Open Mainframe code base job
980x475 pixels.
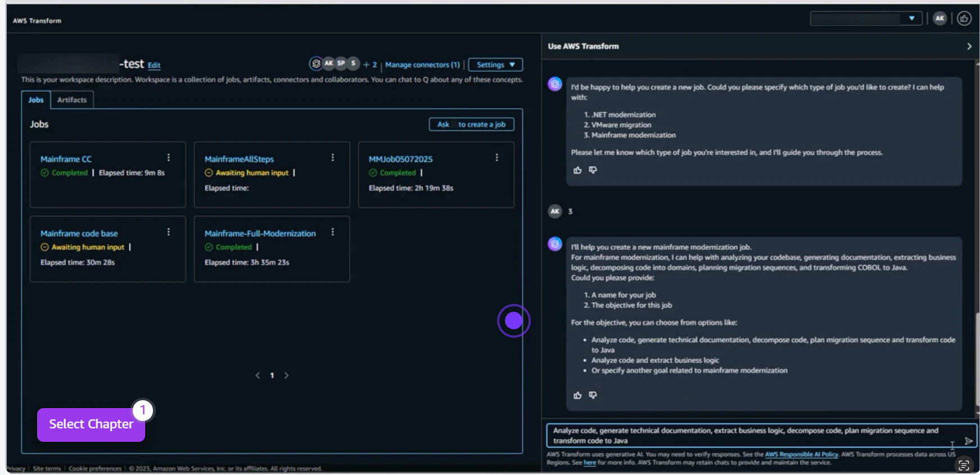click(79, 233)
